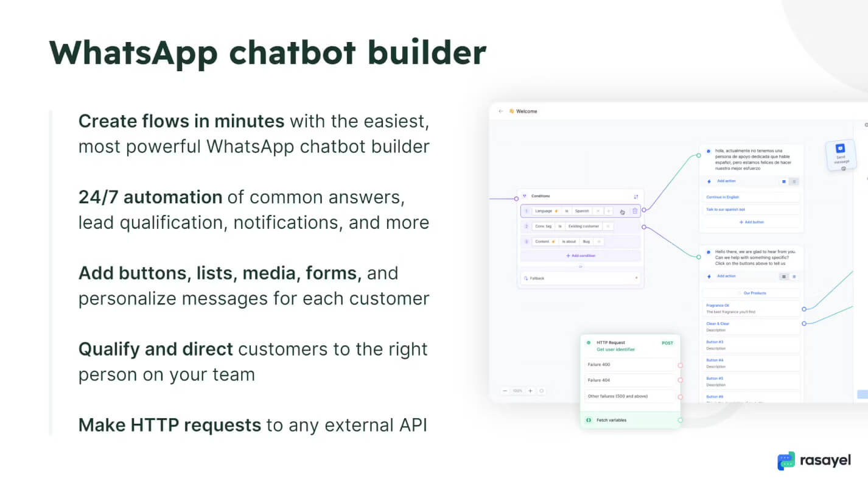The height and width of the screenshot is (487, 868).
Task: Click the Conditions node input connector
Action: (516, 198)
